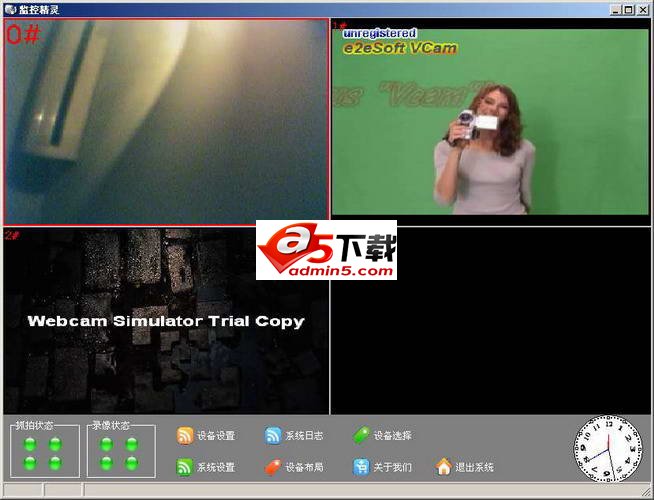
Task: Select camera feed 0# with the red border
Action: pos(166,122)
